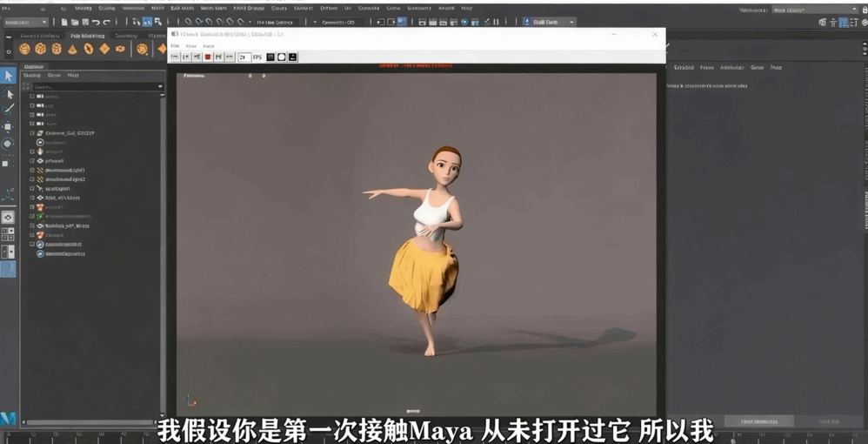Click the RGB color display button in FCheck
The height and width of the screenshot is (444, 868).
tap(270, 57)
